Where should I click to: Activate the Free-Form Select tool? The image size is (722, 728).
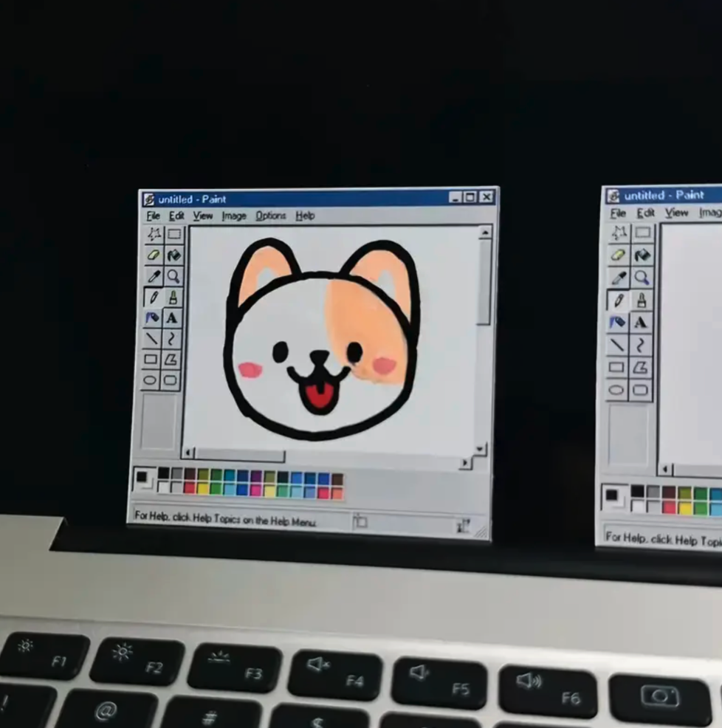click(x=155, y=234)
